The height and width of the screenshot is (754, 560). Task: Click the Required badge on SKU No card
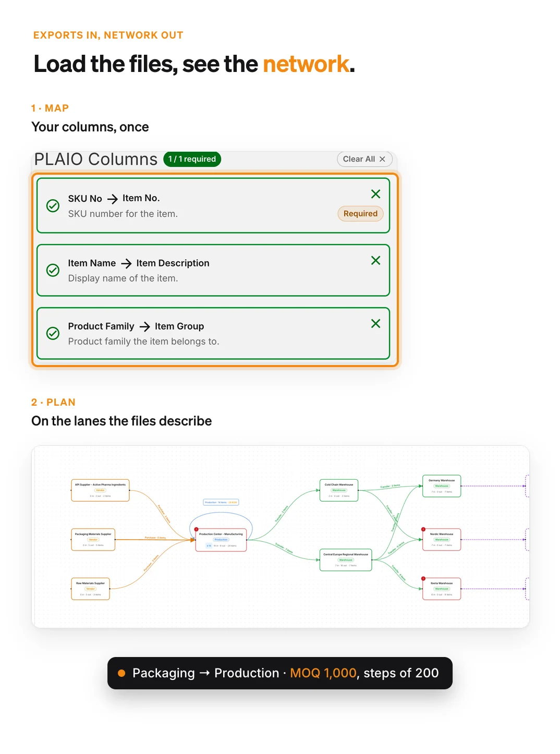click(x=360, y=213)
